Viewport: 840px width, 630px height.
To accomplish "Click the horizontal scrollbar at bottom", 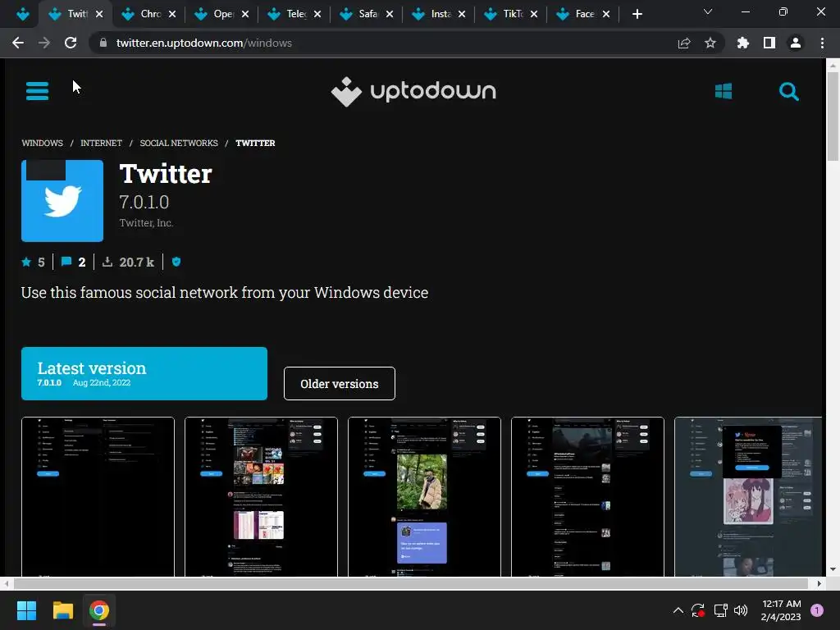I will tap(410, 583).
